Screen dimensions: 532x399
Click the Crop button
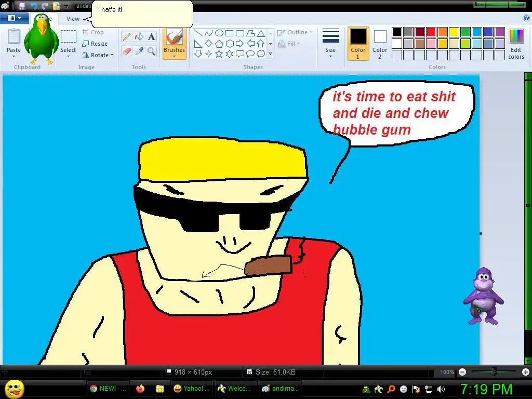tap(93, 32)
